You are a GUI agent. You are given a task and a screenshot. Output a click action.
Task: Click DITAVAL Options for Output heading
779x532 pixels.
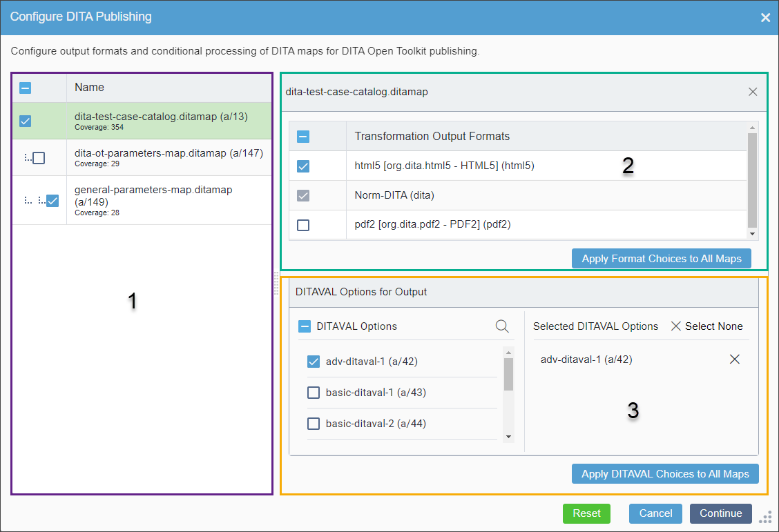(x=360, y=292)
